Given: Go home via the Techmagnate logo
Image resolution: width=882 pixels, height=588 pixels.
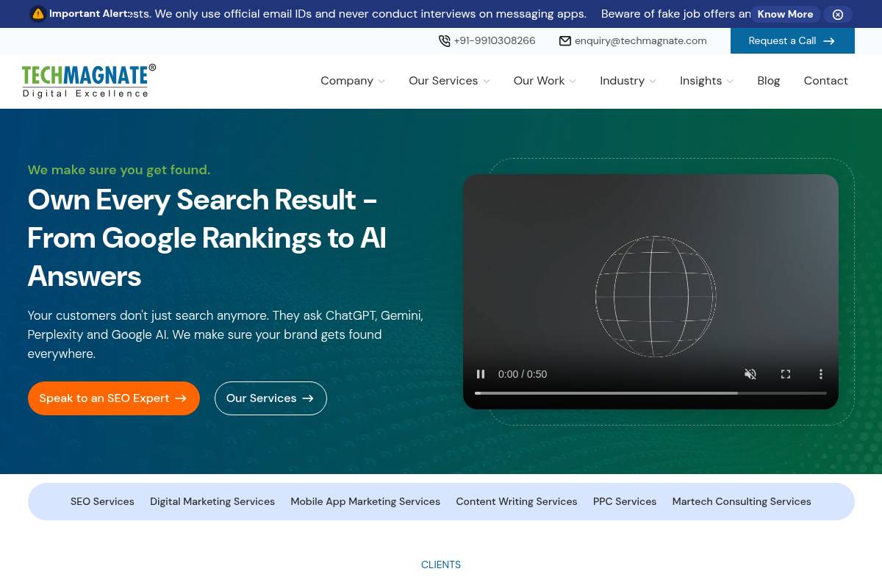Looking at the screenshot, I should 89,81.
